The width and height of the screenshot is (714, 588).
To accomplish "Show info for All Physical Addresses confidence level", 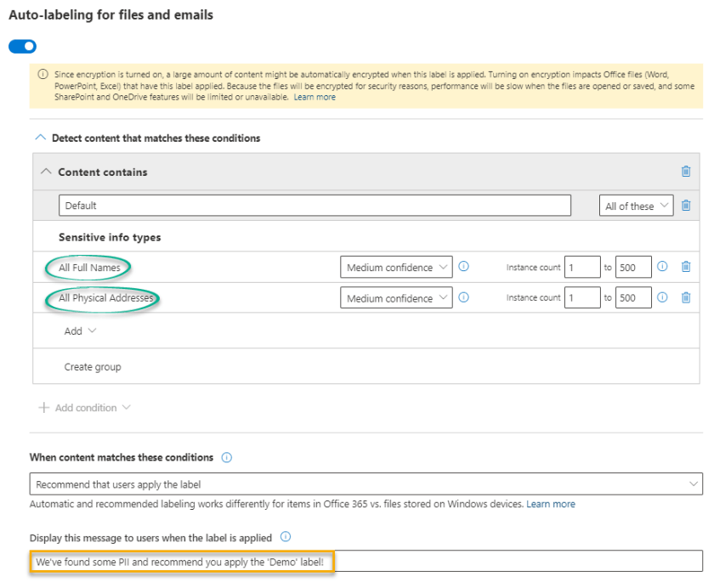I will pos(464,297).
